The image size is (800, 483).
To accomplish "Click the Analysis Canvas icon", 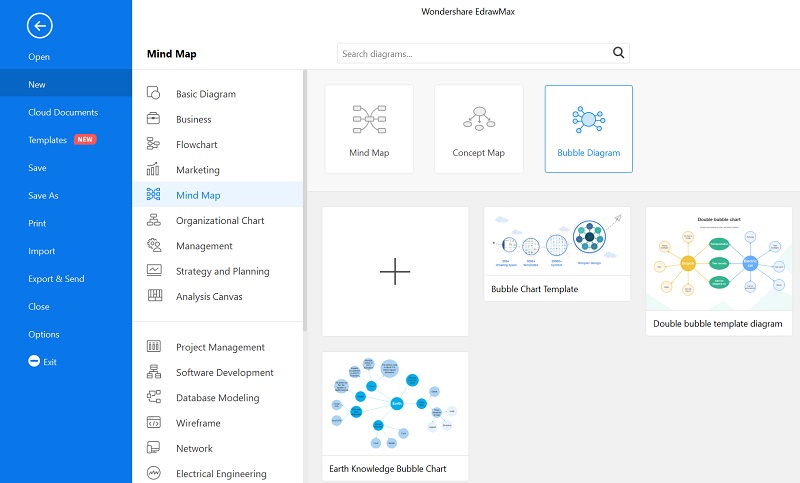I will pos(155,295).
